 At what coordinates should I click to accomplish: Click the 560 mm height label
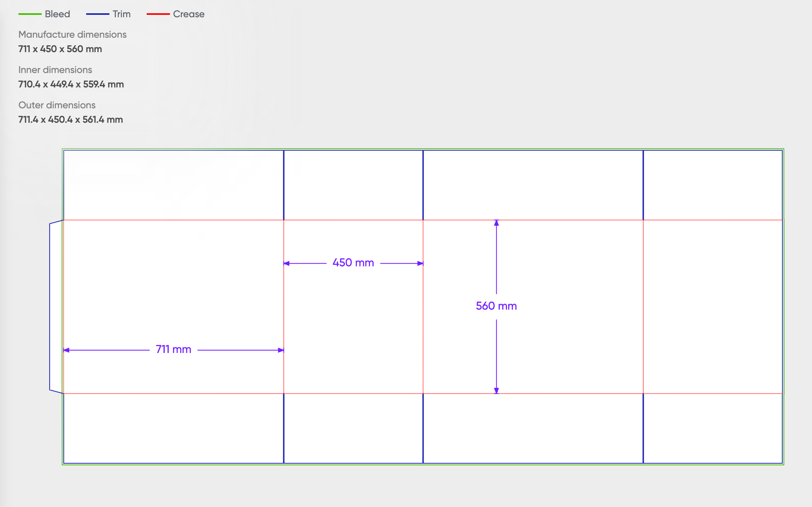[496, 306]
